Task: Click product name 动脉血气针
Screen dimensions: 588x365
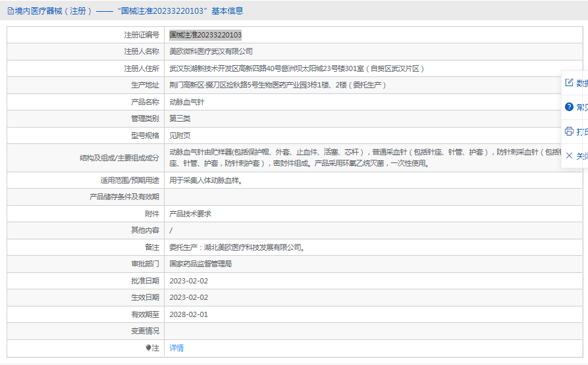Action: 187,102
